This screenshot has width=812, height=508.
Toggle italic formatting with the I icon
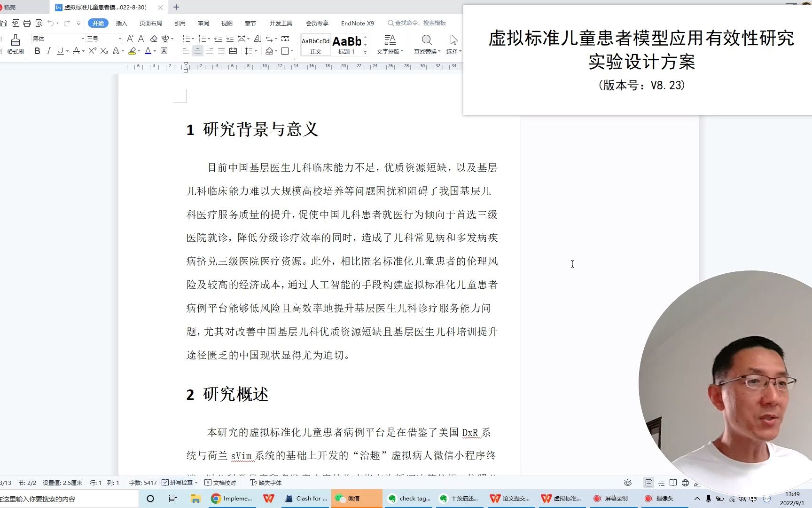point(48,51)
